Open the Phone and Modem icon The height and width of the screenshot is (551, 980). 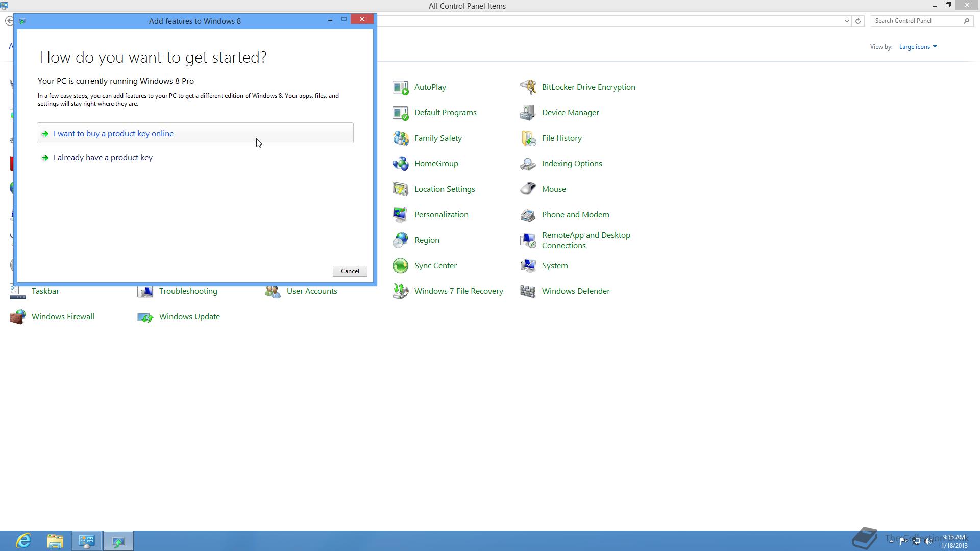click(x=528, y=215)
